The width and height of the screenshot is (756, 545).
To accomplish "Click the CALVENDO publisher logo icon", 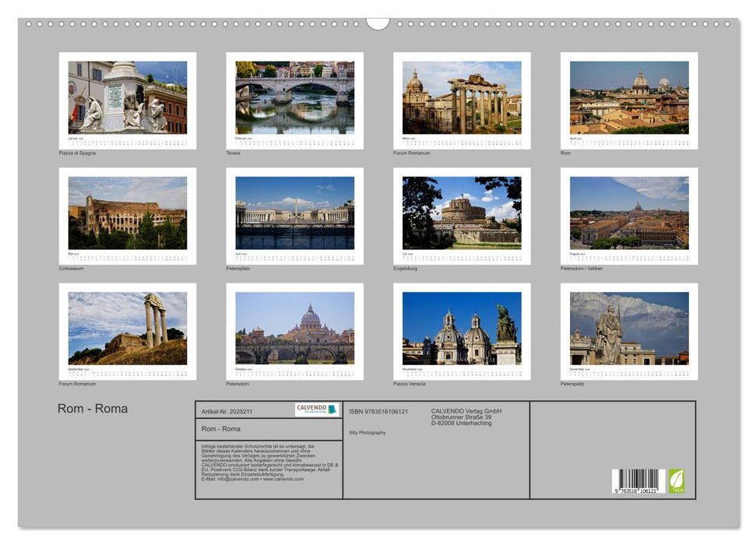I will 331,410.
